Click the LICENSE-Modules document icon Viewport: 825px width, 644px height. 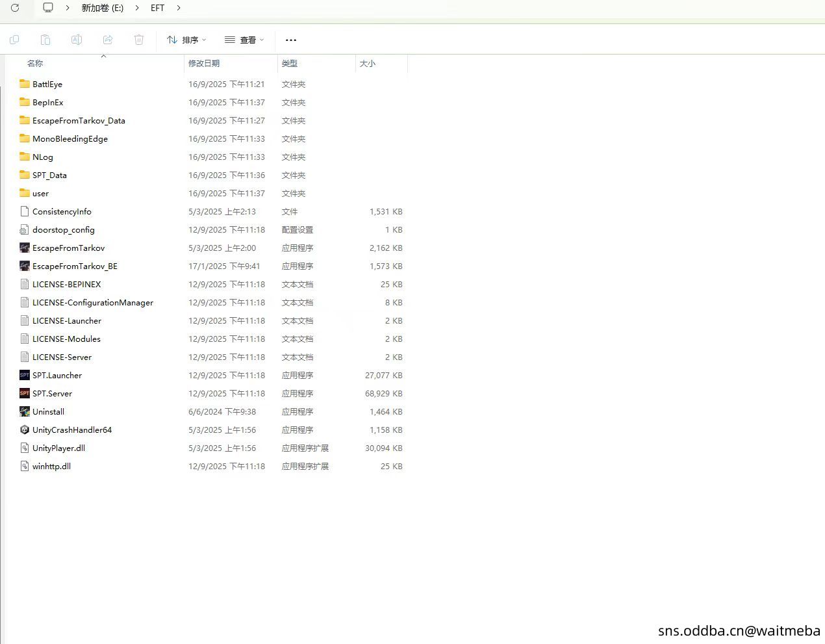pos(25,339)
